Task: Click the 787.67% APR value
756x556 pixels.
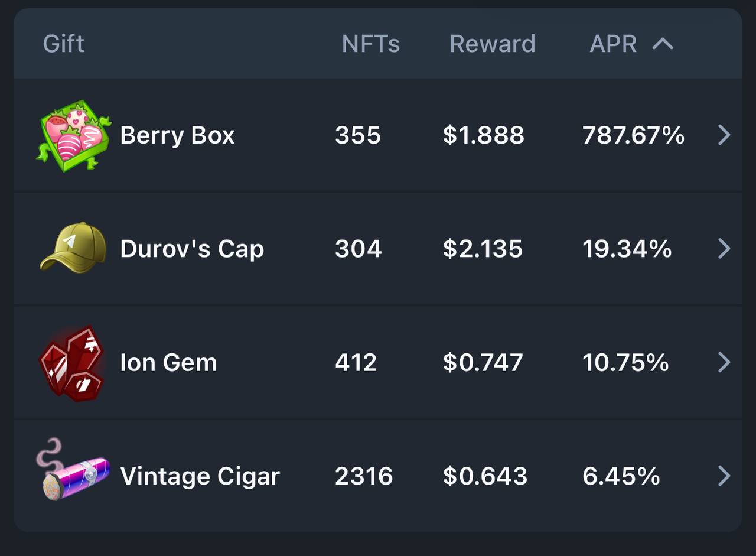Action: coord(633,135)
